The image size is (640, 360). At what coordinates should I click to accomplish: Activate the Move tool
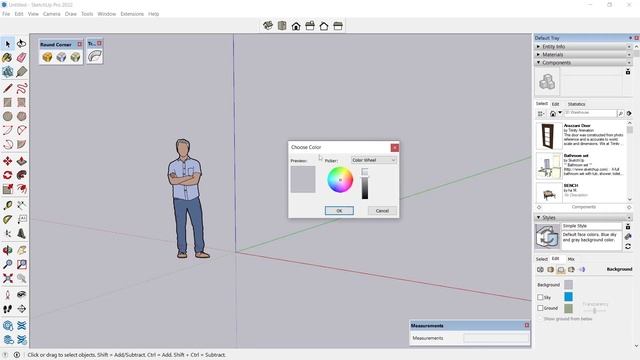click(8, 161)
